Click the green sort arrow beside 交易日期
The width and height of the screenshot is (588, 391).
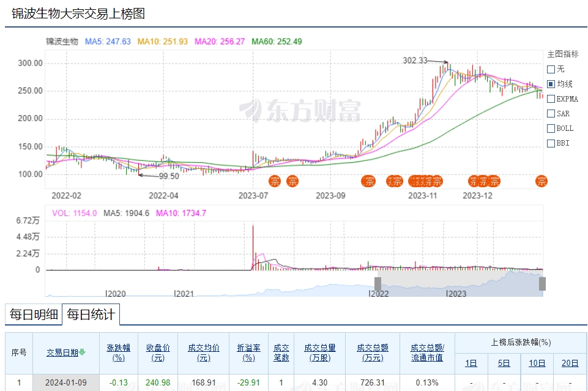click(x=82, y=352)
